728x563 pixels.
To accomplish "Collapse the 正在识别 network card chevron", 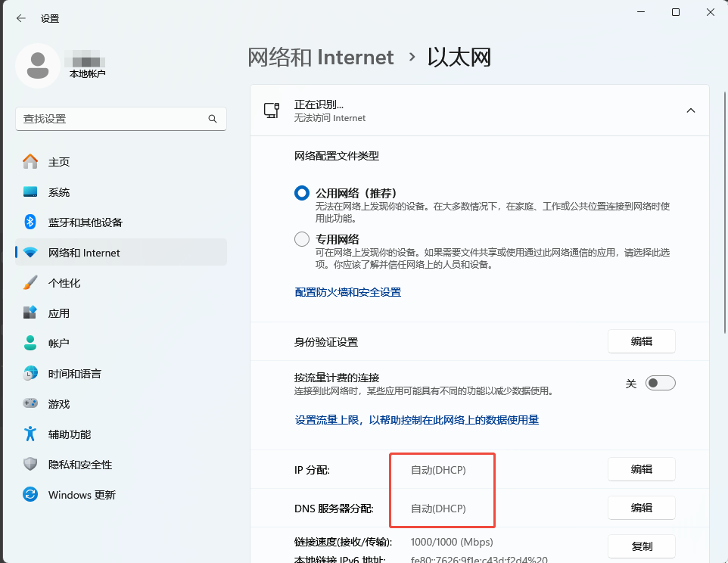I will 691,110.
